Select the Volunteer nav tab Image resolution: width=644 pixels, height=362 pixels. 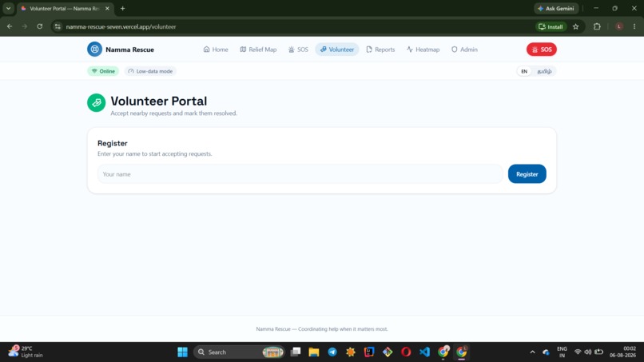[x=337, y=50]
